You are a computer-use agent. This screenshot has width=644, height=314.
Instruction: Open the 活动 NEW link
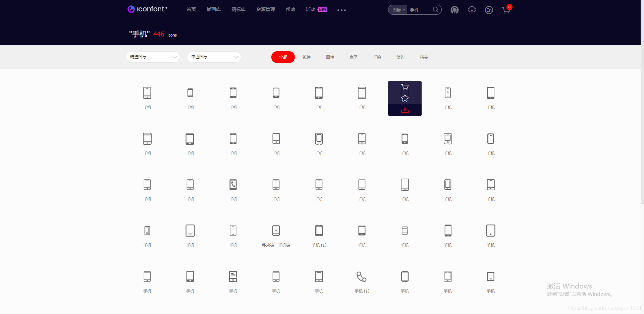[x=310, y=9]
